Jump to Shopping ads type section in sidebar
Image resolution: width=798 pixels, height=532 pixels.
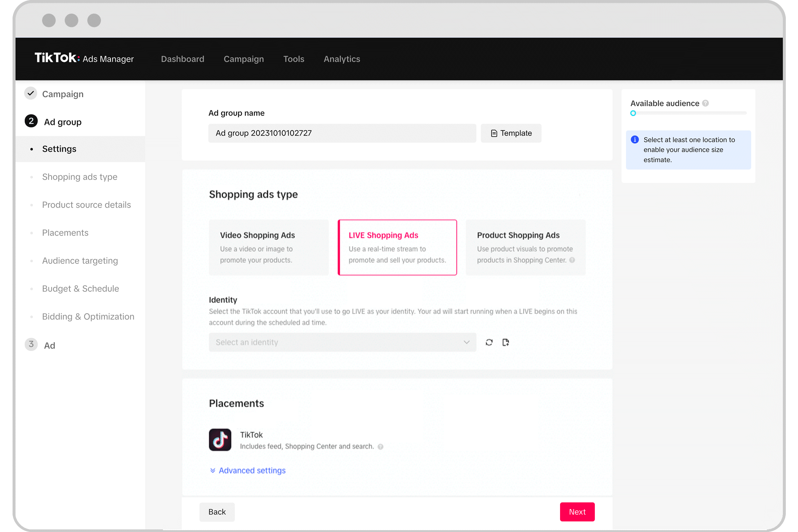tap(79, 177)
